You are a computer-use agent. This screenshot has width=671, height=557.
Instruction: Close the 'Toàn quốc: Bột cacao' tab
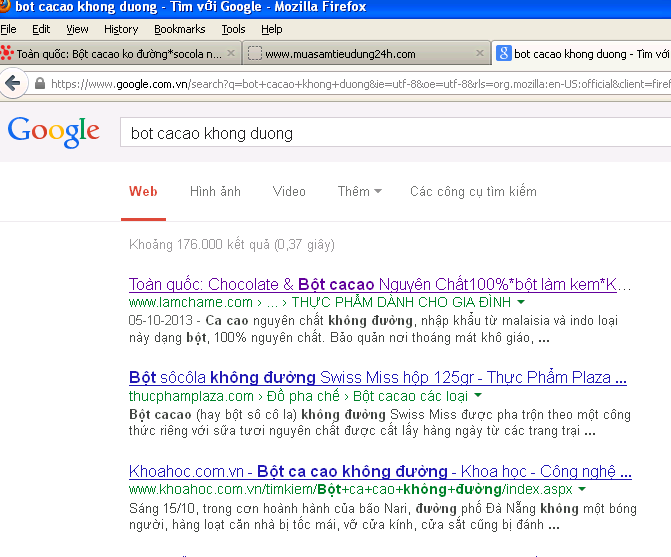point(233,53)
